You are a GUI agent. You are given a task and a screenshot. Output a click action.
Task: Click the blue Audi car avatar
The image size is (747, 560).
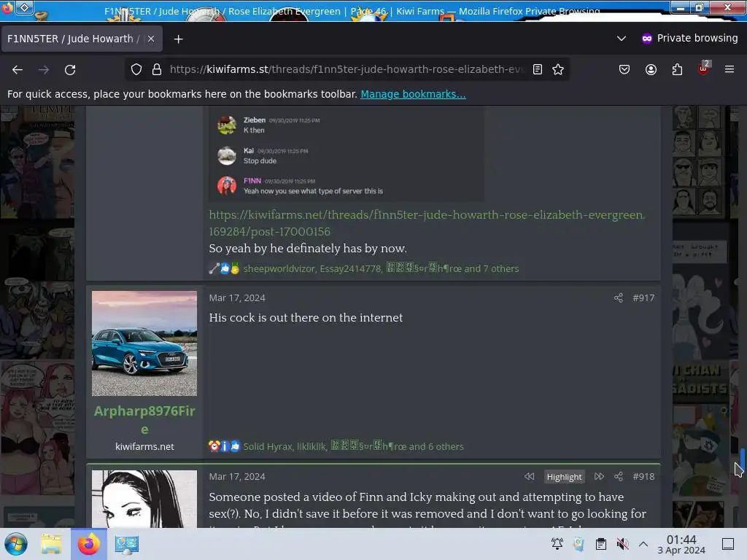tap(144, 343)
